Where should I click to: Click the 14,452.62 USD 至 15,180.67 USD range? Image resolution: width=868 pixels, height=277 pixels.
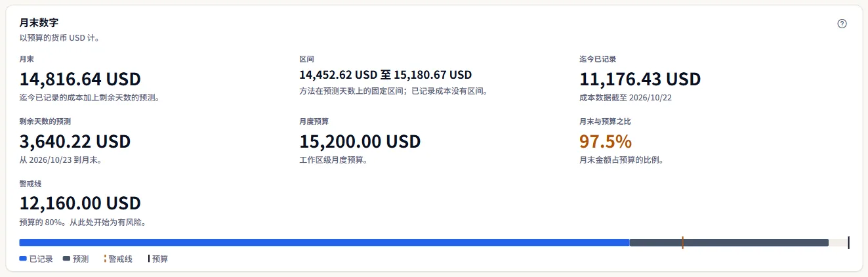386,75
